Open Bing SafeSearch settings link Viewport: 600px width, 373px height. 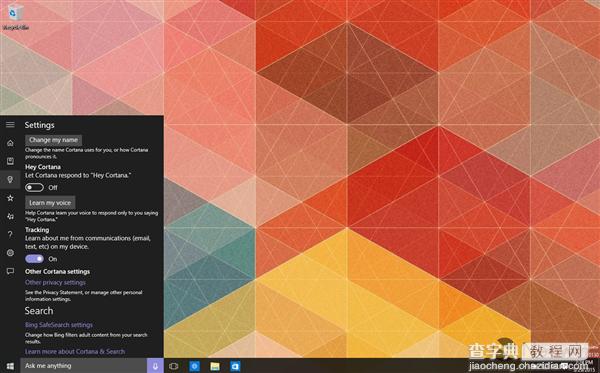click(59, 325)
